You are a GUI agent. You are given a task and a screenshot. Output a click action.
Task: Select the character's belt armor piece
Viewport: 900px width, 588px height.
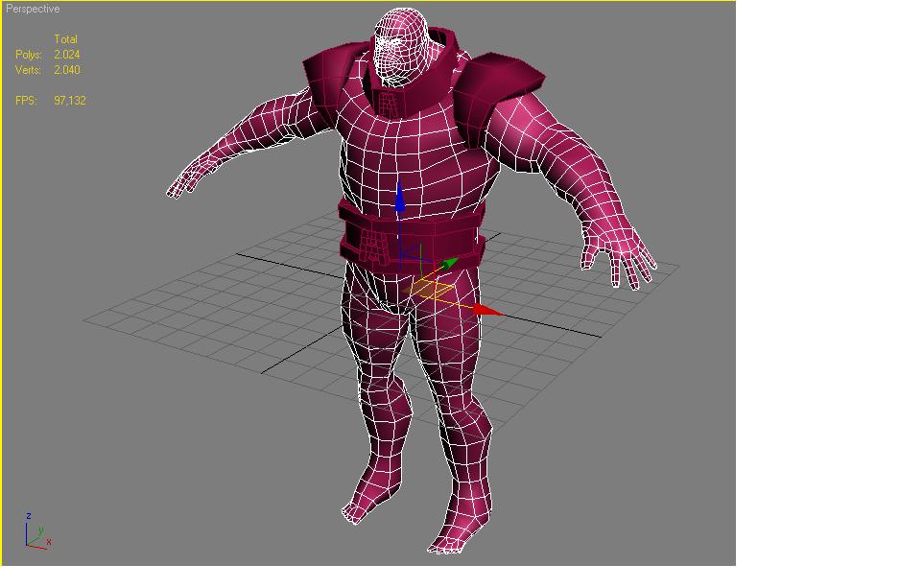(411, 238)
